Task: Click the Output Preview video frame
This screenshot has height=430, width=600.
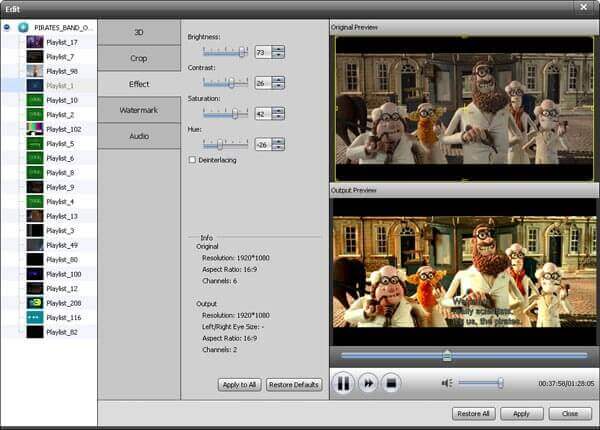Action: (464, 272)
